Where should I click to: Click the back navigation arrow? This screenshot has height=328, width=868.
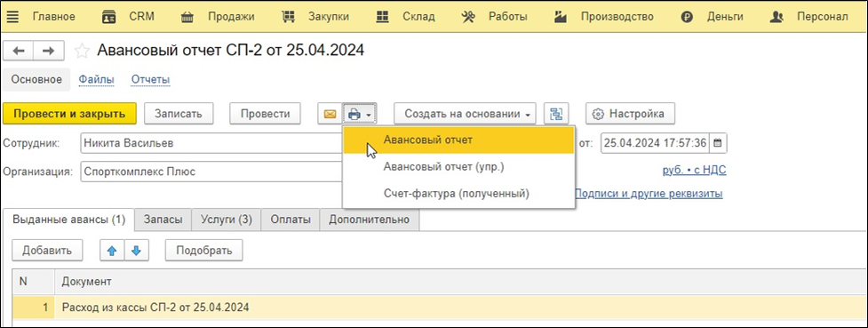19,51
